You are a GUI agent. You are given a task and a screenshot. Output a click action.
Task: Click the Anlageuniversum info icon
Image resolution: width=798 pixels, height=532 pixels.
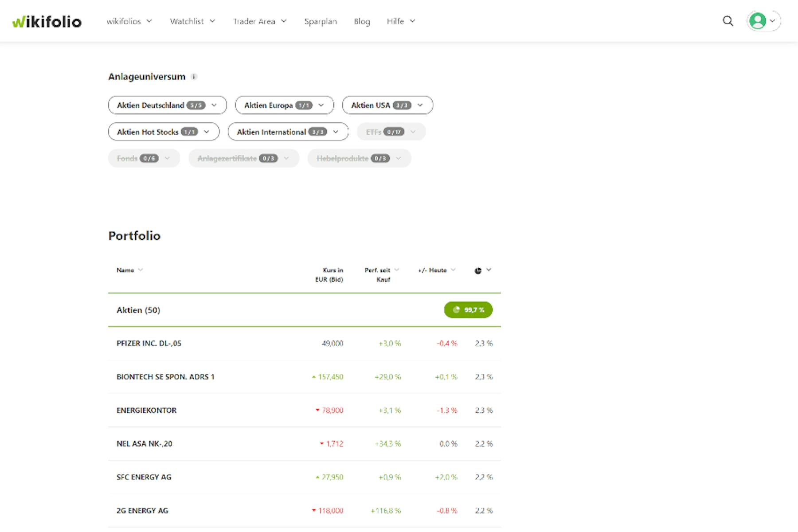click(x=194, y=77)
